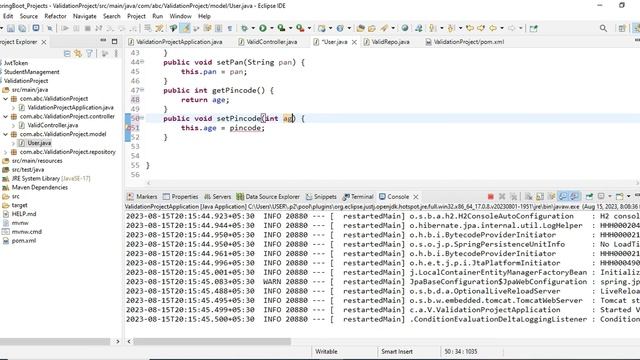640x360 pixels.
Task: Click Back navigation arrow icon
Action: click(x=493, y=28)
